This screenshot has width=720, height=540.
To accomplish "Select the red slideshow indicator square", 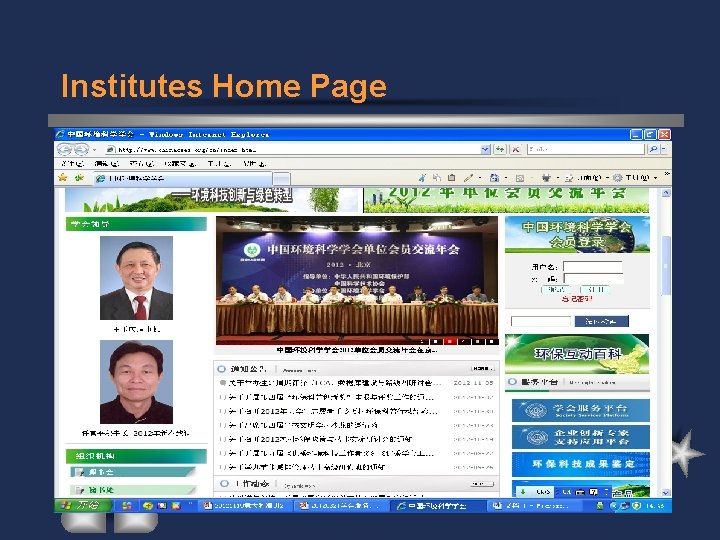I will (450, 341).
